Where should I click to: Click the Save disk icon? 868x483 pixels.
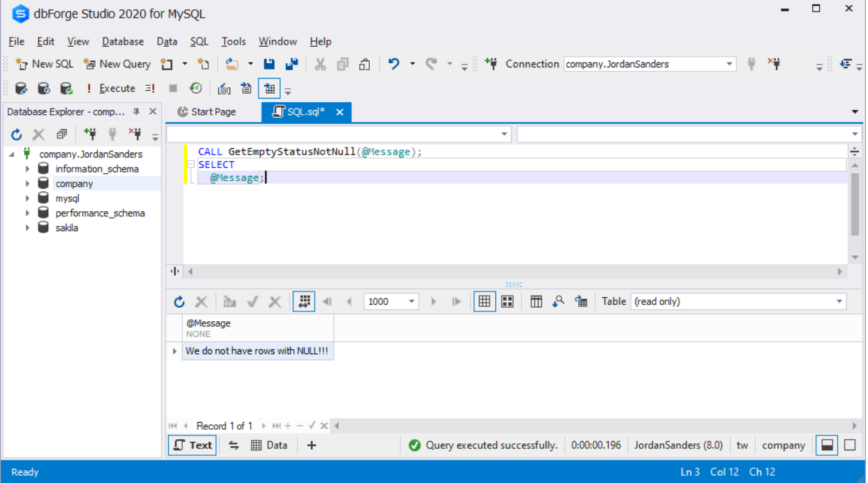tap(269, 64)
